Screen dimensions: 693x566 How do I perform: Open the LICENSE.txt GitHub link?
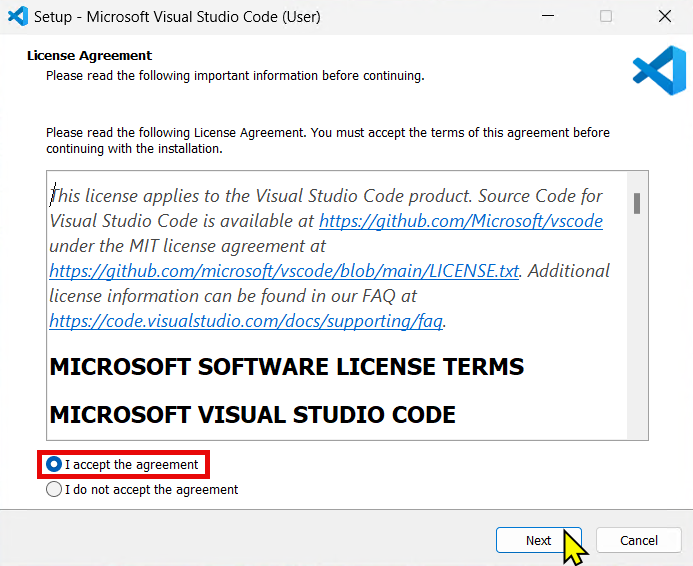[284, 270]
